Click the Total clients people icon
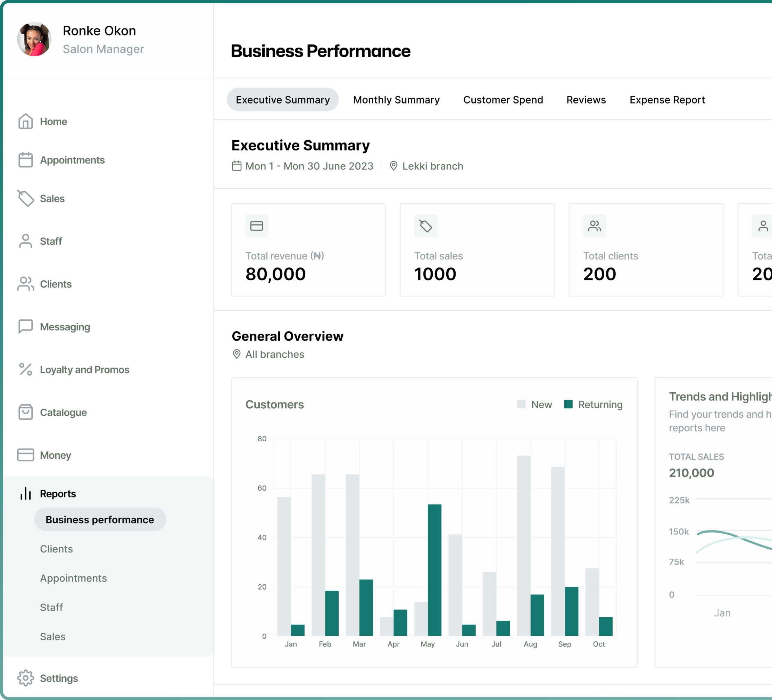772x700 pixels. [594, 226]
